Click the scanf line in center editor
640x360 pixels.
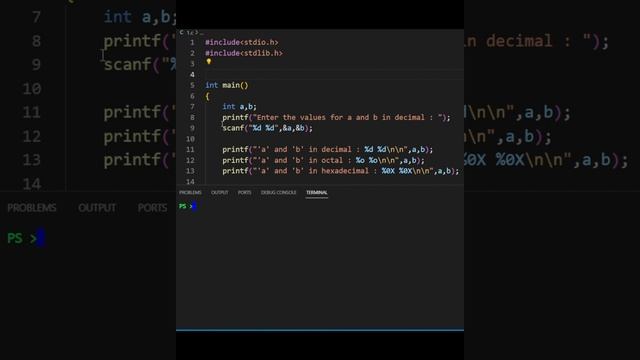[267, 128]
